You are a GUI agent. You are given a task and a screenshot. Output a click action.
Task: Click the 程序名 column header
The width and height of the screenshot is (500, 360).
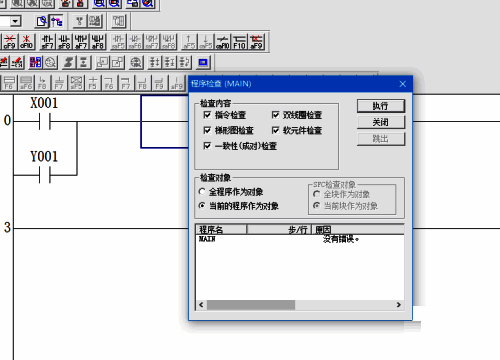coord(221,229)
